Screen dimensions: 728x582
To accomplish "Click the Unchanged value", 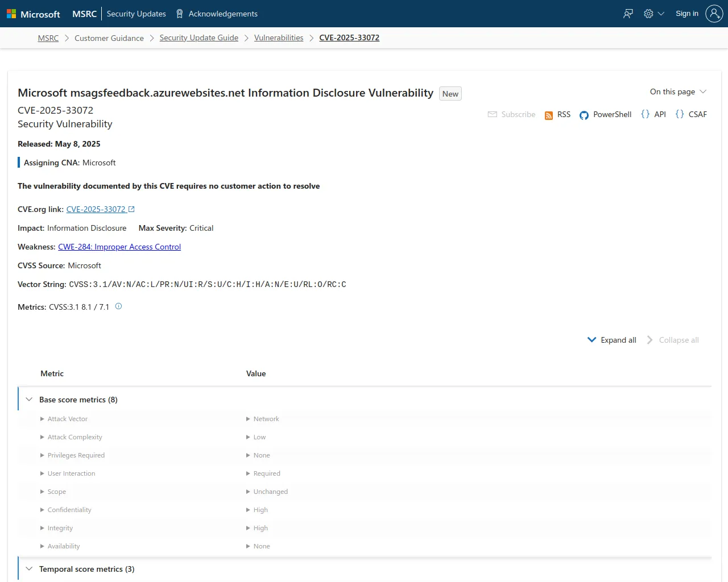I will pyautogui.click(x=271, y=492).
